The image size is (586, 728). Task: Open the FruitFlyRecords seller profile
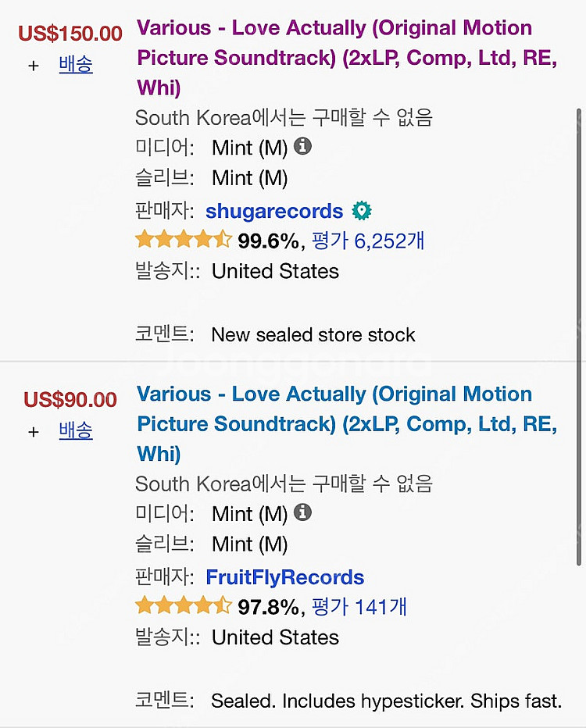point(284,577)
